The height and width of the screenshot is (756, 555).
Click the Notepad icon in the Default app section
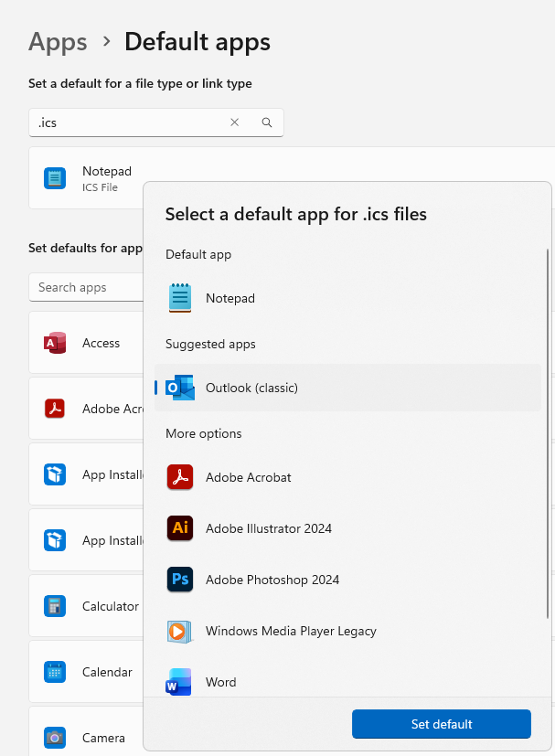pos(180,298)
